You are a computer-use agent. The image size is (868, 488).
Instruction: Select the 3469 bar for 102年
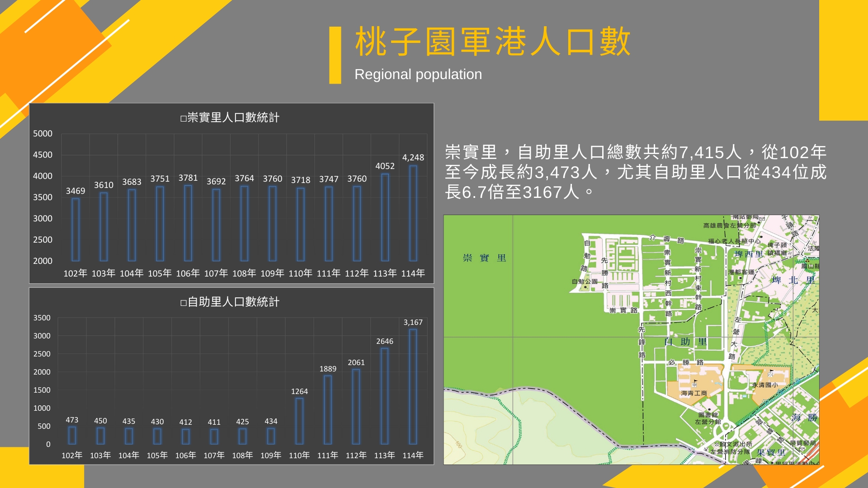[75, 230]
